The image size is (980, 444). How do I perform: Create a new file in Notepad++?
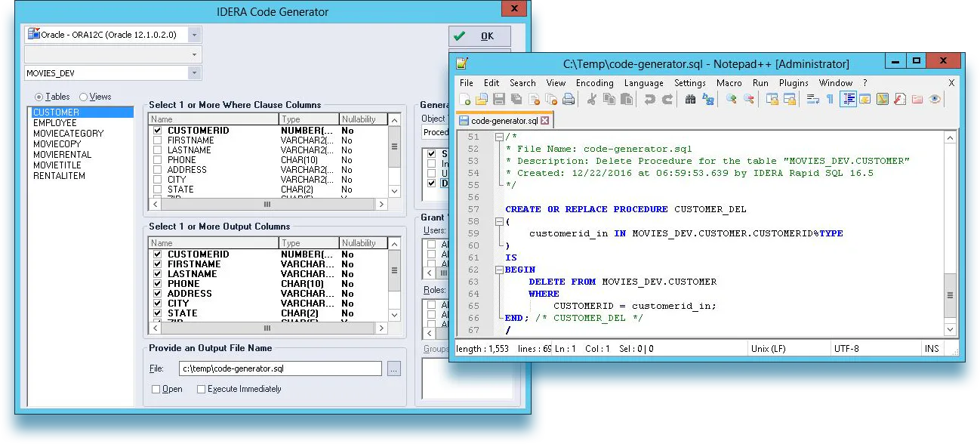pyautogui.click(x=465, y=99)
